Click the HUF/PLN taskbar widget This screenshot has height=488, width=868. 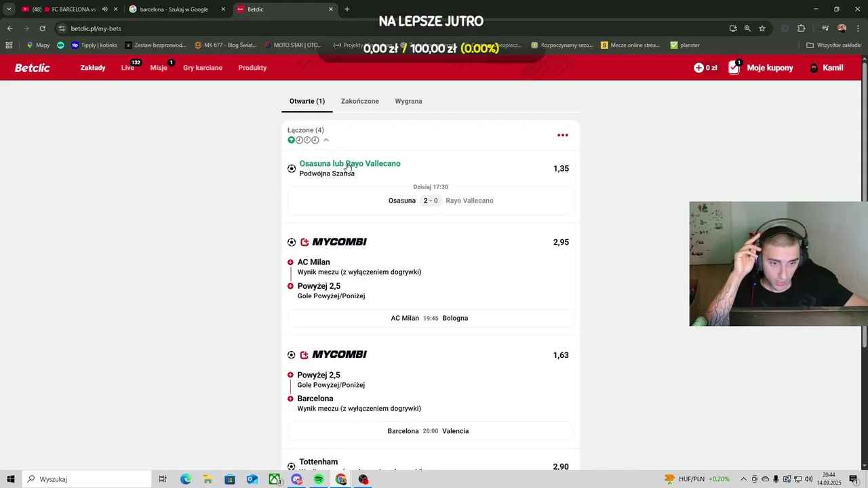[696, 479]
